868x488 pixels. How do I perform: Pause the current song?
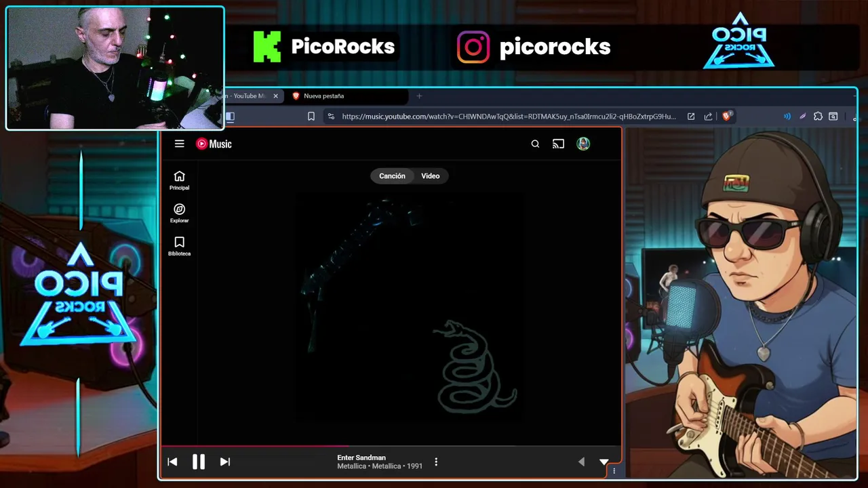tap(198, 462)
